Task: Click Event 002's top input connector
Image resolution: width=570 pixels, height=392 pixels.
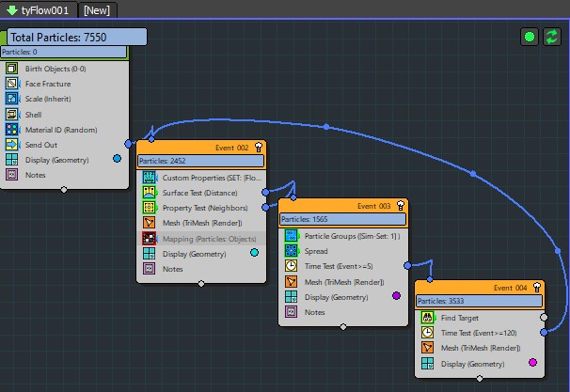Action: tap(151, 139)
